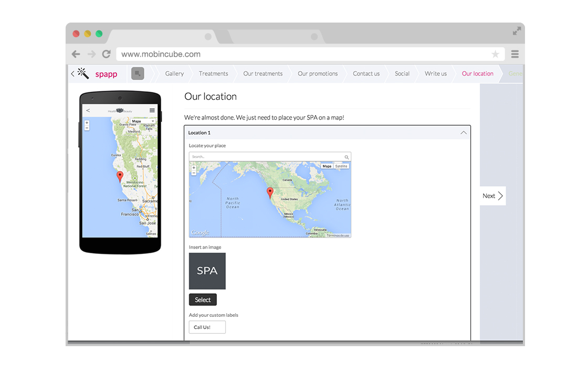
Task: Open the hamburger menu in the phone preview
Action: point(152,110)
